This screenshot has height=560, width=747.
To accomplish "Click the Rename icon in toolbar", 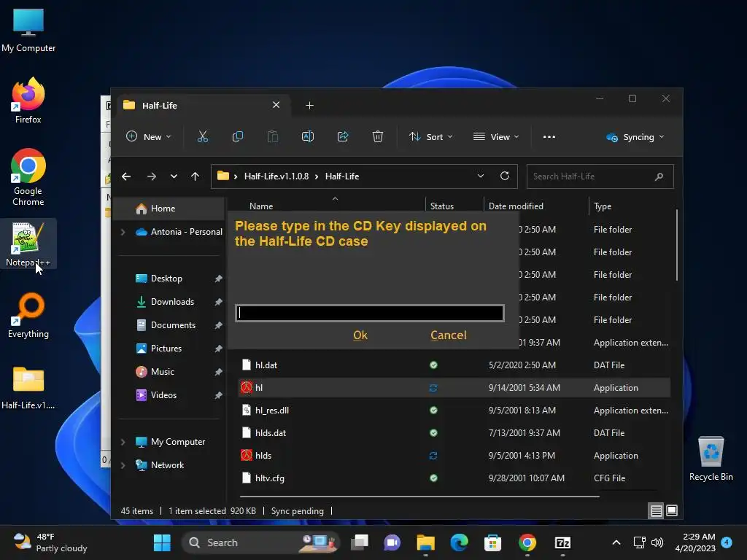I will pos(308,137).
